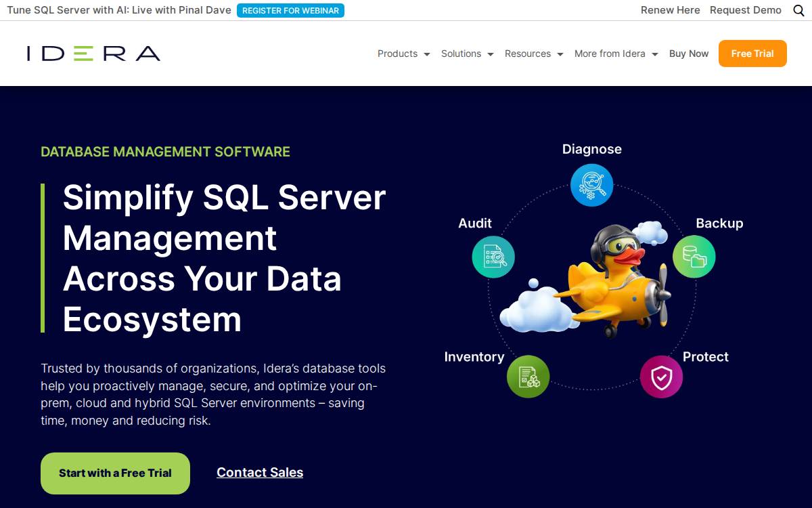Click the IDERA logo

tap(93, 54)
